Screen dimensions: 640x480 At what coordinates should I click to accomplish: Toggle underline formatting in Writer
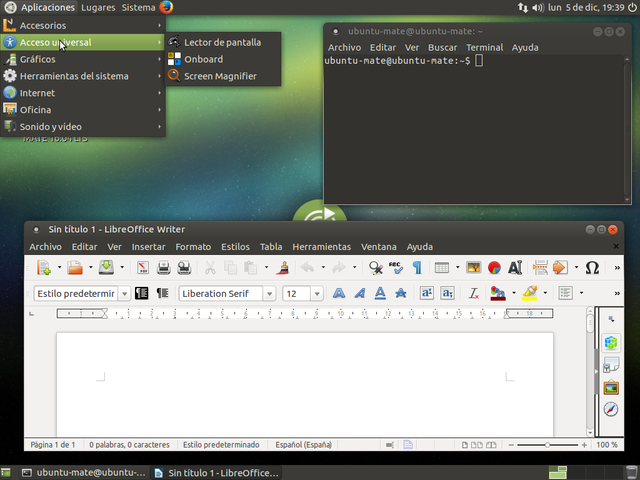click(x=380, y=293)
